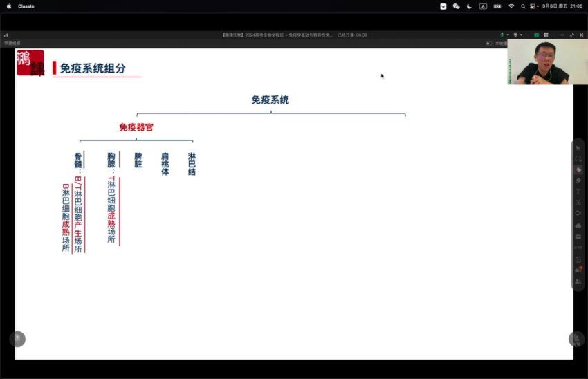Choose the text tool (T)
588x379 pixels.
[578, 191]
